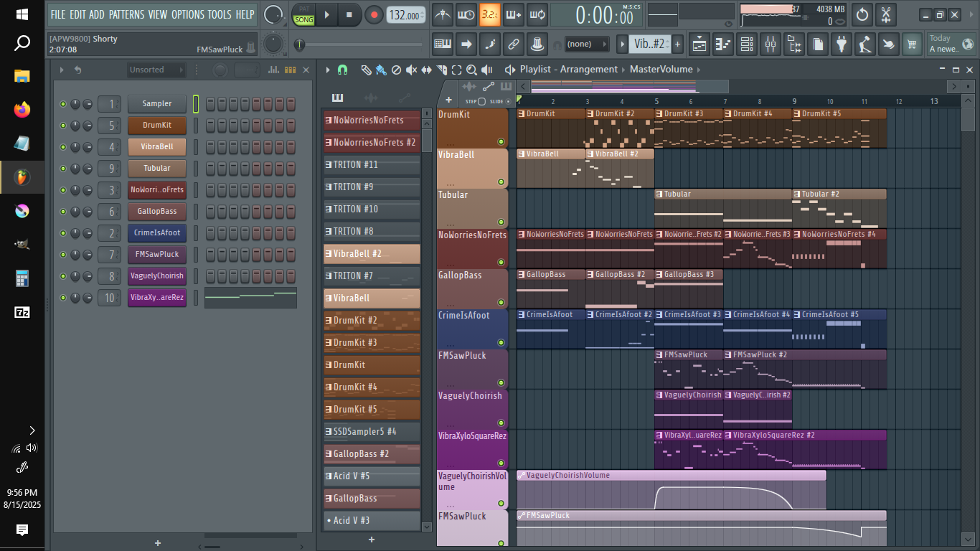This screenshot has width=980, height=551.
Task: Expand the Playlist options menu arrow
Action: [328, 70]
